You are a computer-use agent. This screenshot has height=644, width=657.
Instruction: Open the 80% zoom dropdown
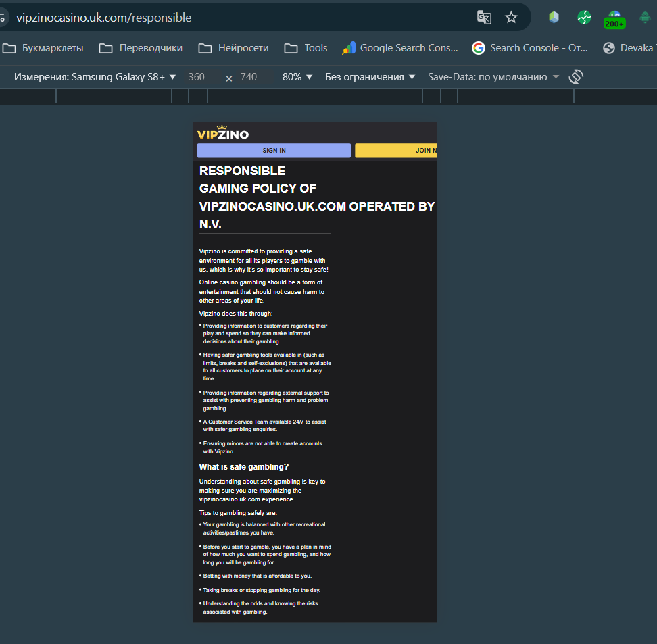click(x=297, y=77)
